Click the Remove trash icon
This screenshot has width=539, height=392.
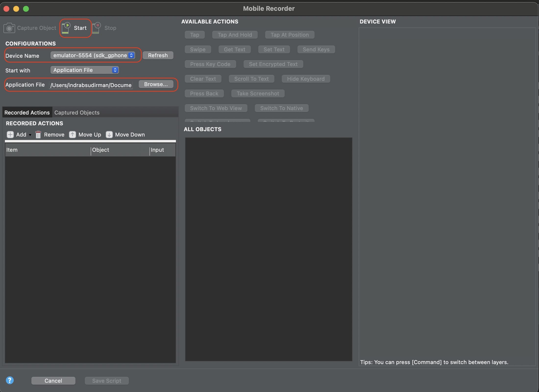(38, 135)
